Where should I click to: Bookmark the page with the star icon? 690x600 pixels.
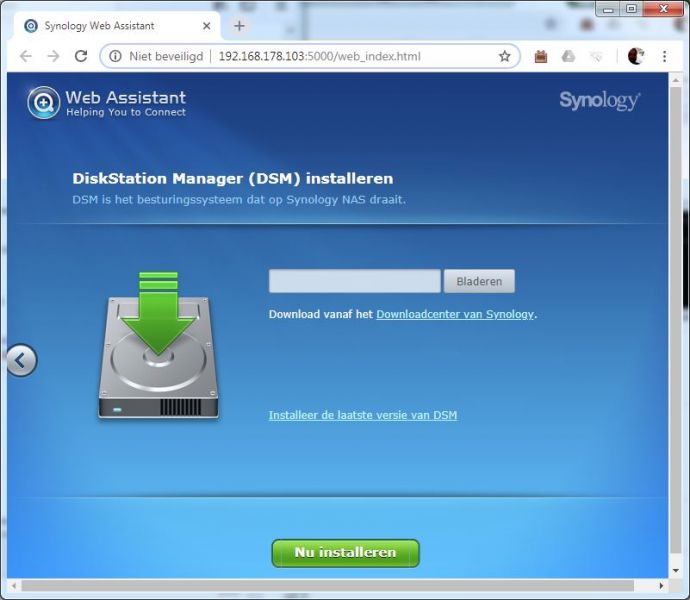pos(504,56)
